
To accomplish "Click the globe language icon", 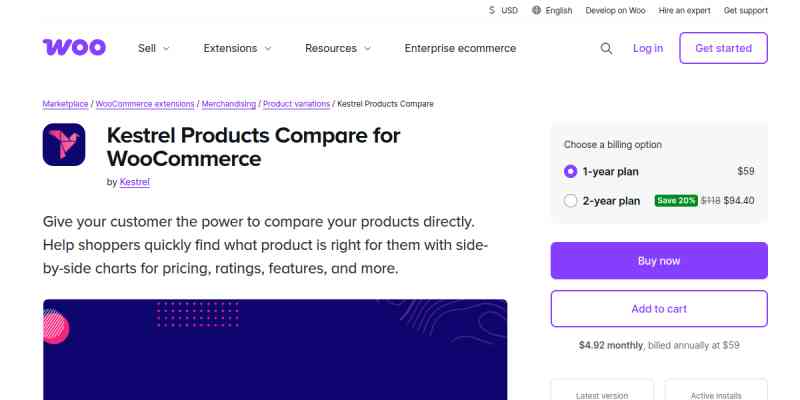I will [x=537, y=10].
